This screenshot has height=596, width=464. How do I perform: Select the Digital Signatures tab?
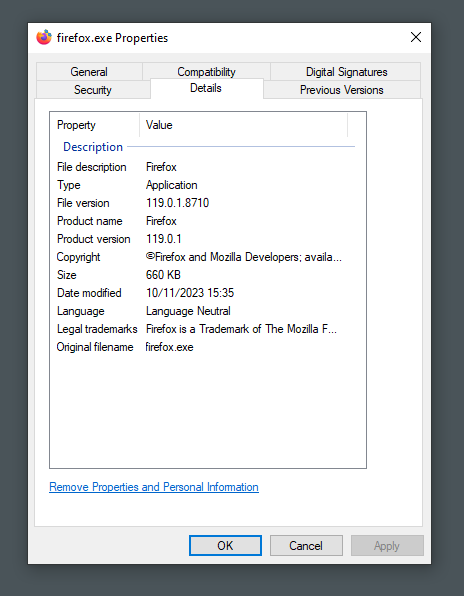tap(346, 72)
